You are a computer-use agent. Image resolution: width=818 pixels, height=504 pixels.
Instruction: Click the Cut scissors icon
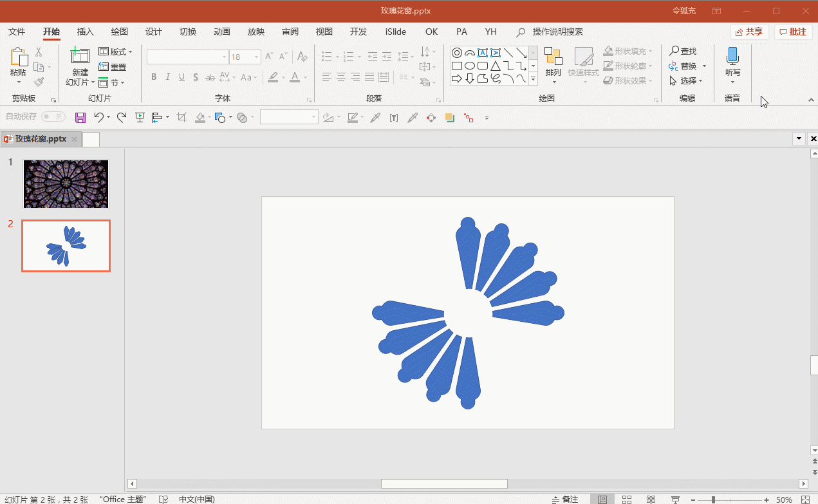(39, 51)
